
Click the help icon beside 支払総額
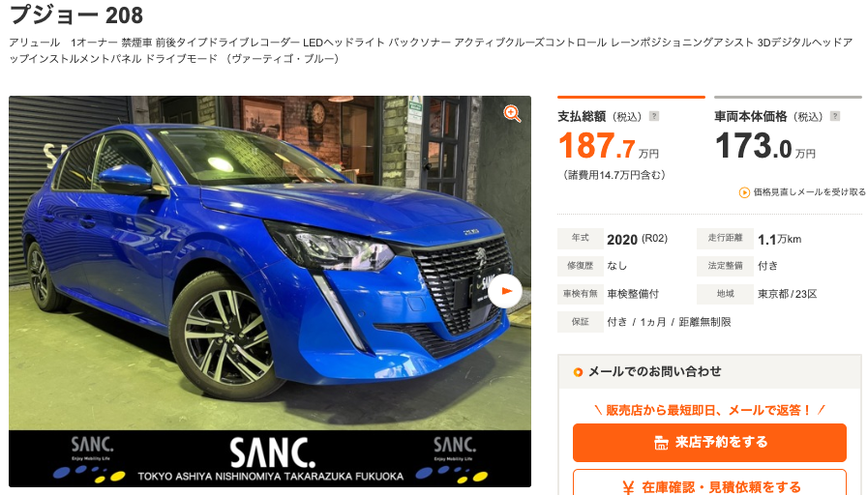click(654, 116)
